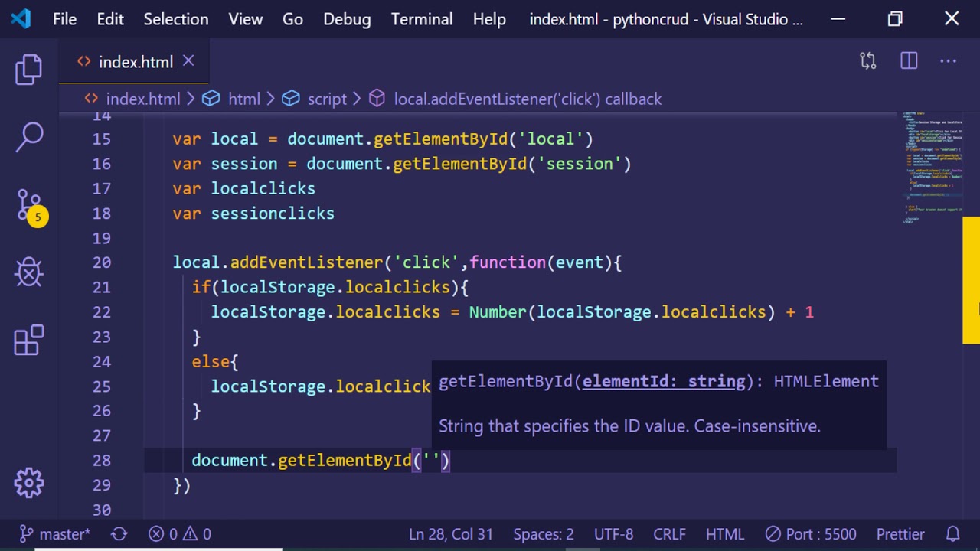Close the index.html tab
Image resolution: width=980 pixels, height=551 pixels.
(188, 61)
